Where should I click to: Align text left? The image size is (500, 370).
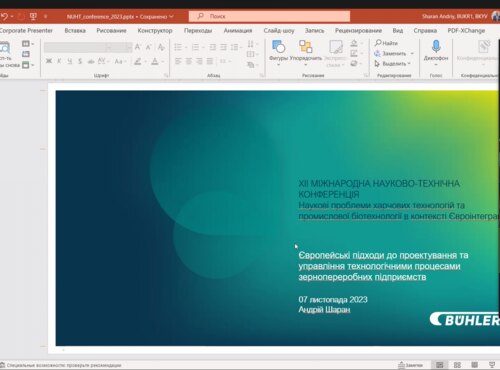pyautogui.click(x=178, y=61)
